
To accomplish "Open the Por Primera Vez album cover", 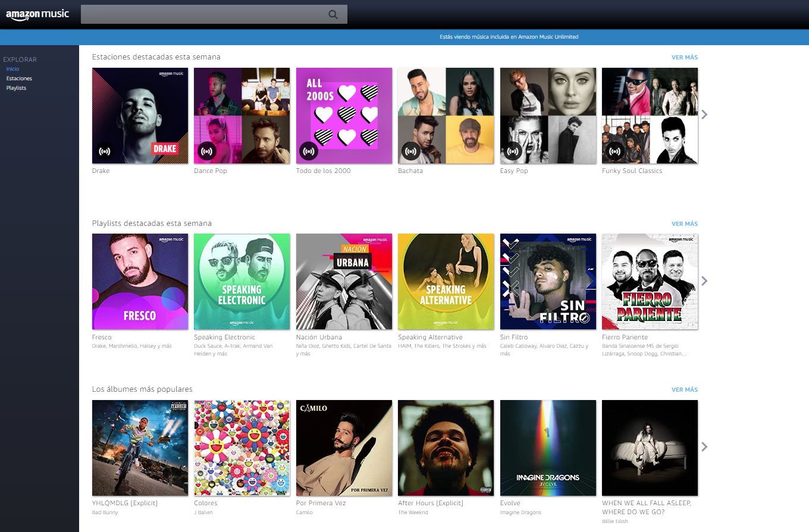I will coord(344,448).
